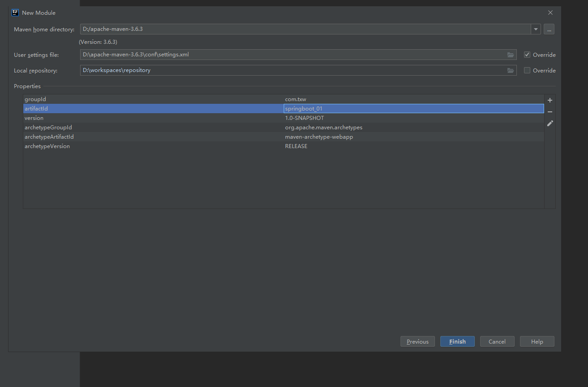
Task: Click the Previous button
Action: 418,341
